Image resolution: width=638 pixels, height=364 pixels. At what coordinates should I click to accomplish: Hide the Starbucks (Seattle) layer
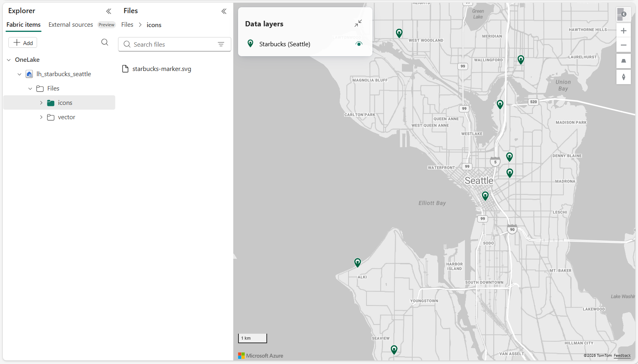(359, 44)
